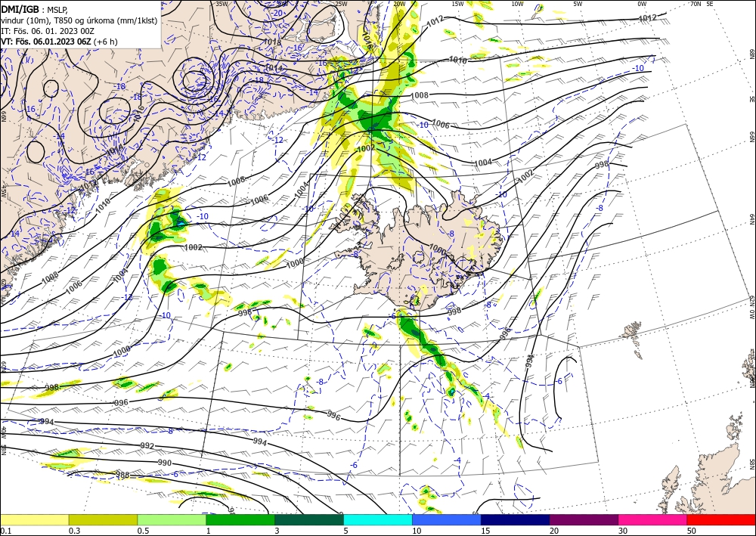
Task: Click the '5W' longitude label at top
Action: (578, 4)
